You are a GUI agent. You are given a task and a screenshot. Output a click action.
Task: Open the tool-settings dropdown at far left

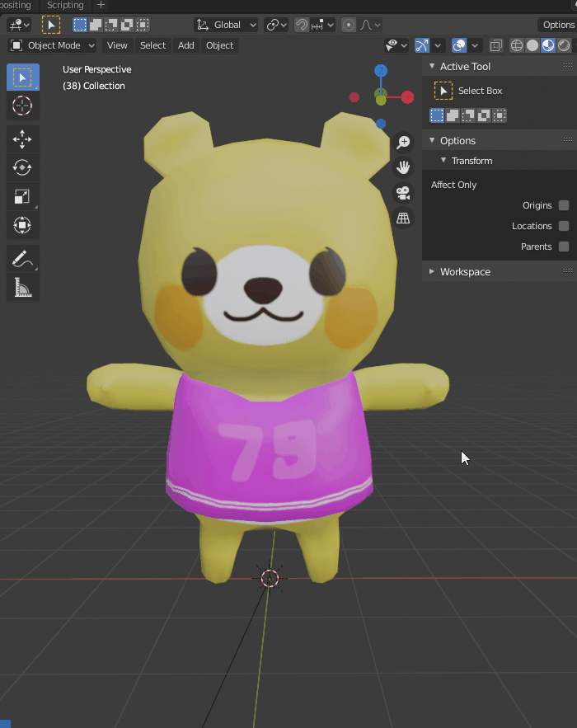20,25
